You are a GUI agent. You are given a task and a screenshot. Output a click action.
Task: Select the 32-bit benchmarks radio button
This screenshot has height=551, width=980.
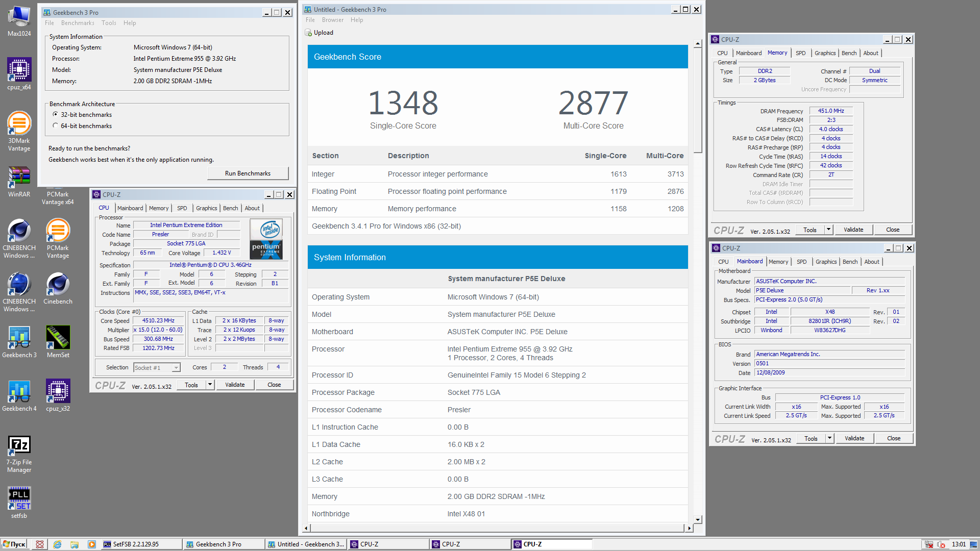click(55, 115)
